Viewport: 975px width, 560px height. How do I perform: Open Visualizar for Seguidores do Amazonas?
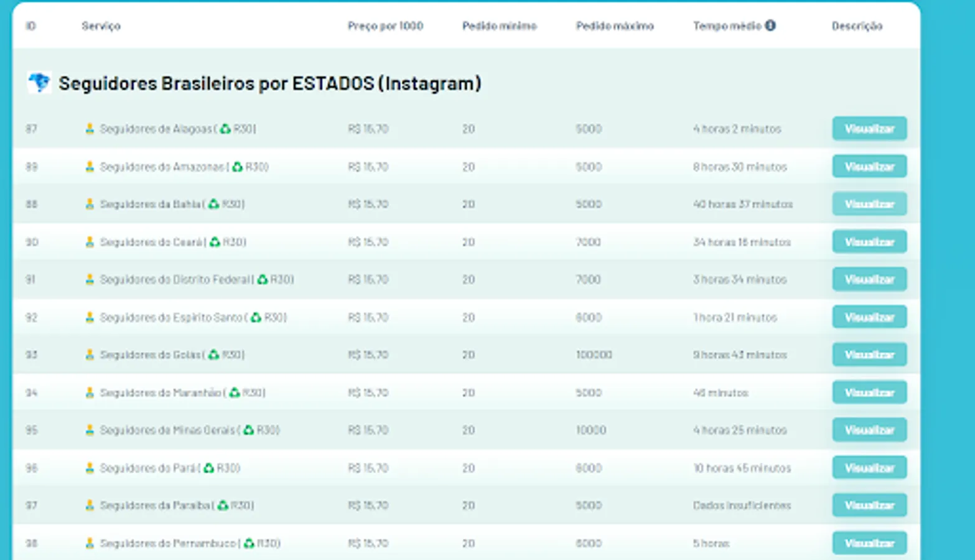coord(869,167)
